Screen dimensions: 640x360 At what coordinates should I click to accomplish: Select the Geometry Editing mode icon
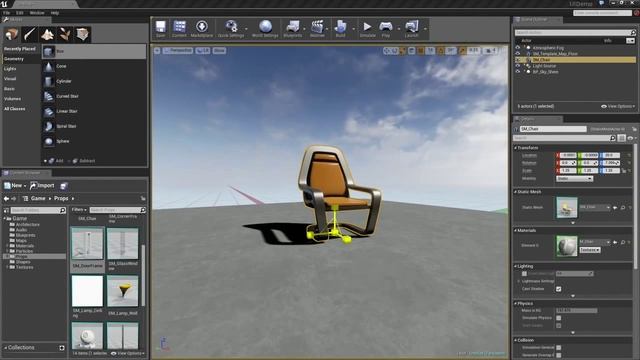(x=82, y=34)
